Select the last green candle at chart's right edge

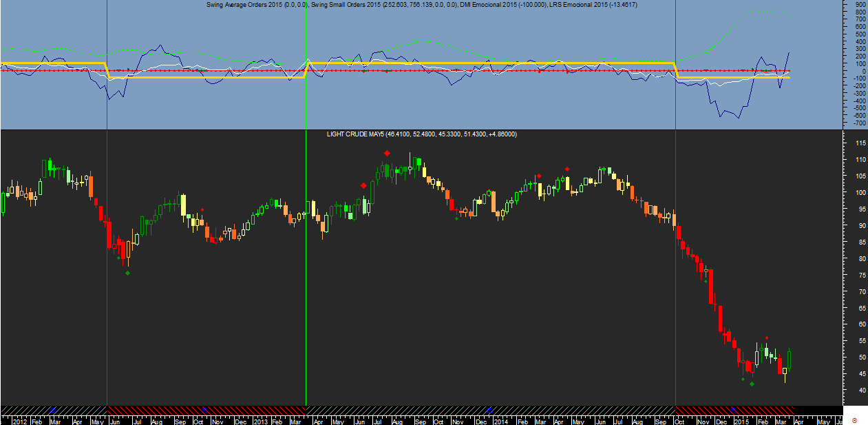click(790, 359)
